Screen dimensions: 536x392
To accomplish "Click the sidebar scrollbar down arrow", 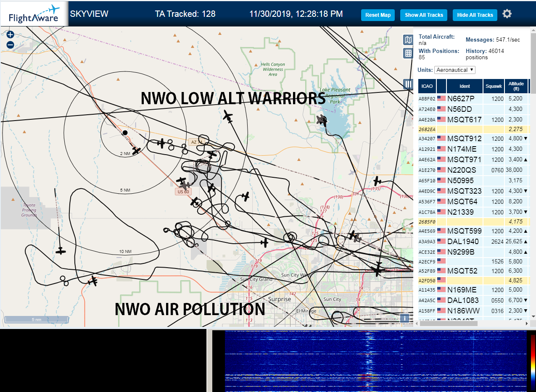I will point(533,316).
